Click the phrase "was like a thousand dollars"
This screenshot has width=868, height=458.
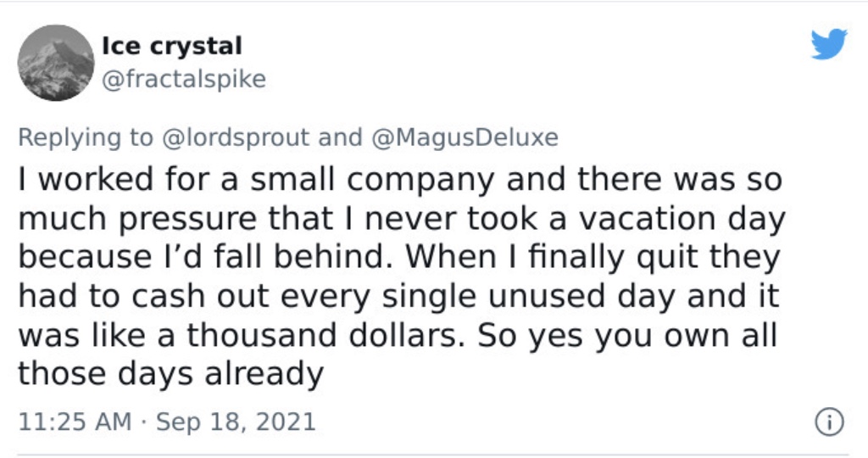(x=242, y=335)
